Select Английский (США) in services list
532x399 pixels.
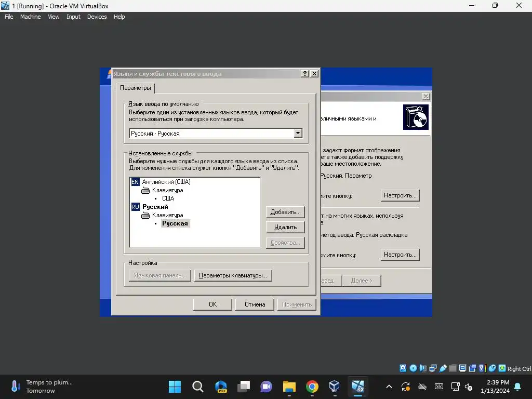[166, 182]
